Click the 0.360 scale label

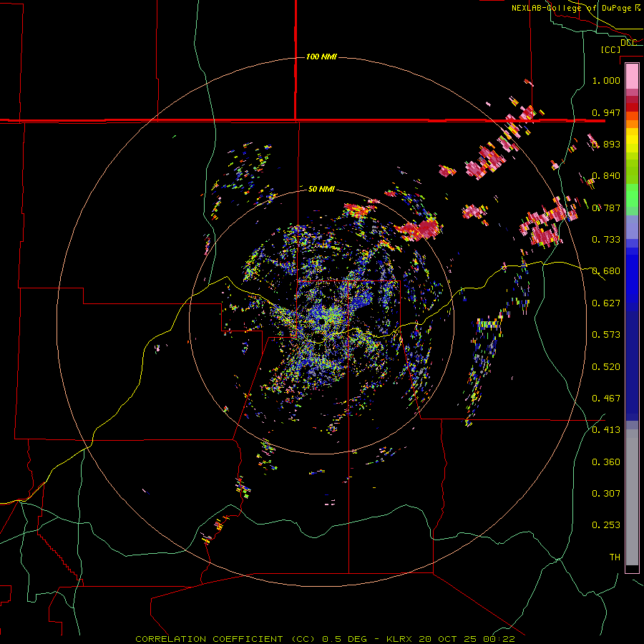click(x=606, y=462)
